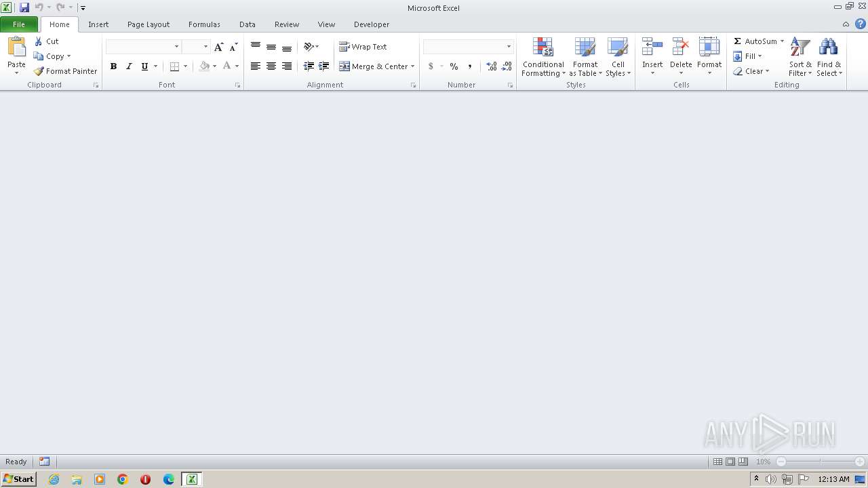Click the Paste clipboard icon
Screen dimensions: 868x488
(x=16, y=47)
